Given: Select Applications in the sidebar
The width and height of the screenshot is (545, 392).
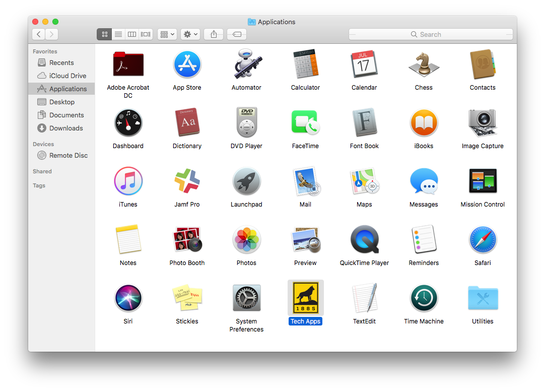Looking at the screenshot, I should pos(61,89).
